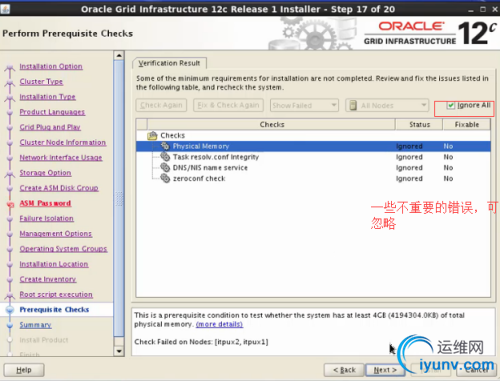Select the DNS/NIS name service row
This screenshot has width=500, height=381.
click(x=313, y=167)
